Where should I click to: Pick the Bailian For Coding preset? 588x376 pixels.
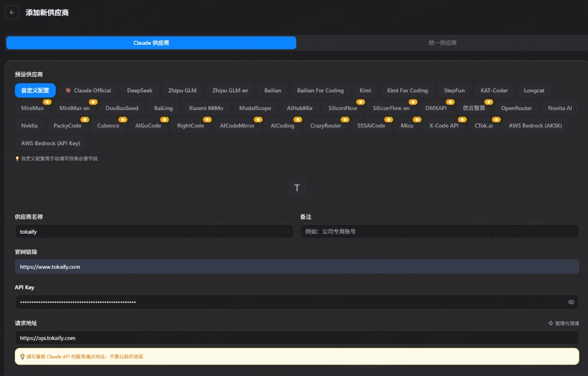pos(320,90)
